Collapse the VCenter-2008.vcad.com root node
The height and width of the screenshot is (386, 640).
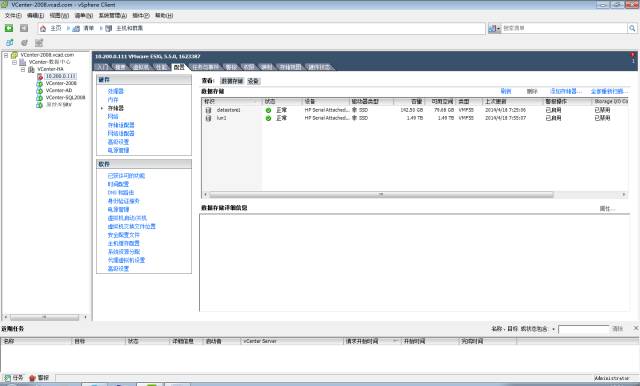click(6, 55)
